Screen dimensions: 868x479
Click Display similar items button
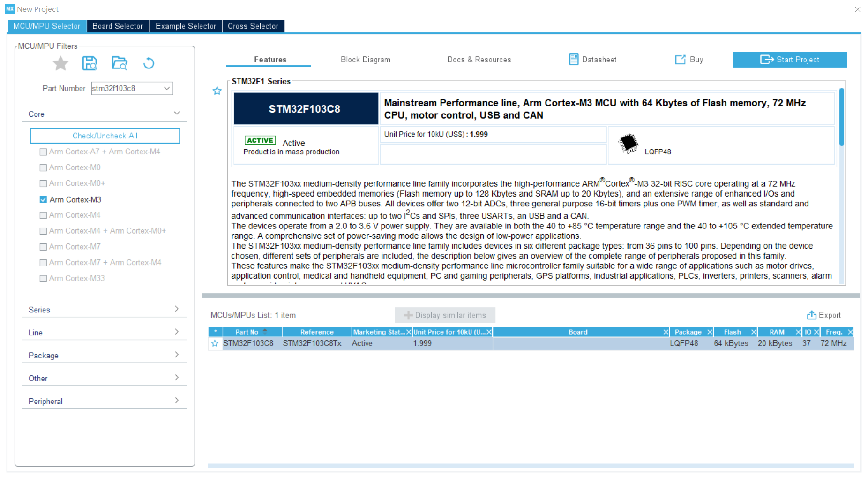pos(445,315)
